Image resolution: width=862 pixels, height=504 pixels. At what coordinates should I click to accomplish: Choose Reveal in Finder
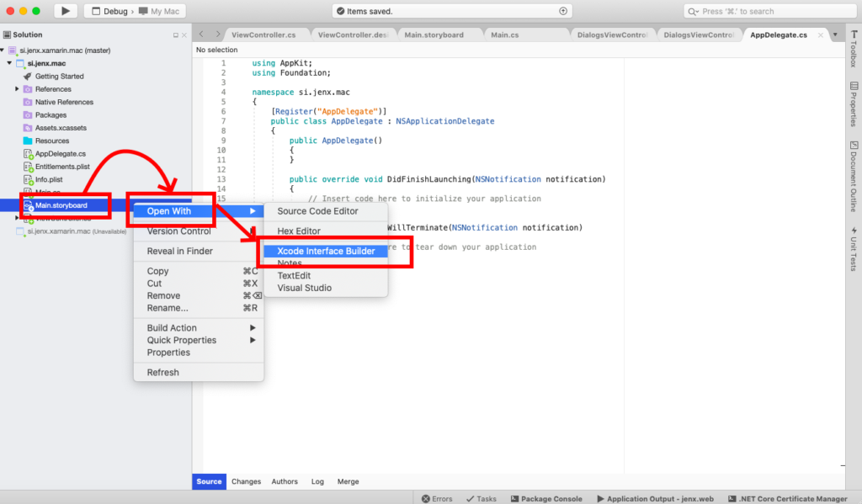click(x=199, y=252)
